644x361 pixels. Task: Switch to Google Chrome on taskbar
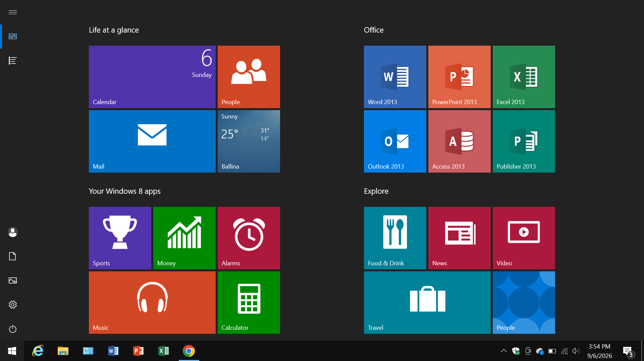189,351
